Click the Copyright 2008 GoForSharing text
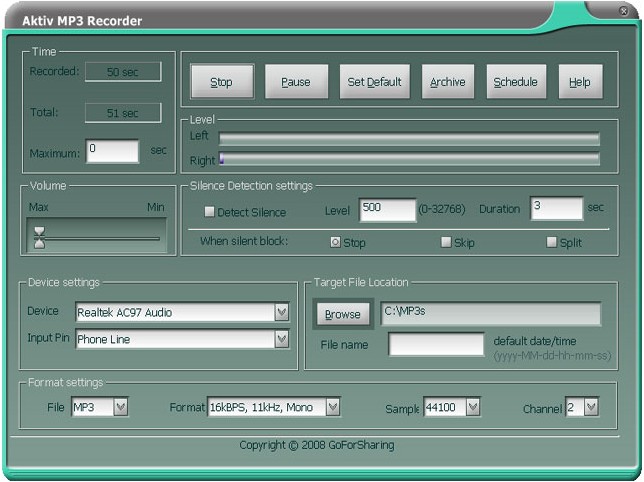Screen dimensions: 644x482 click(317, 445)
